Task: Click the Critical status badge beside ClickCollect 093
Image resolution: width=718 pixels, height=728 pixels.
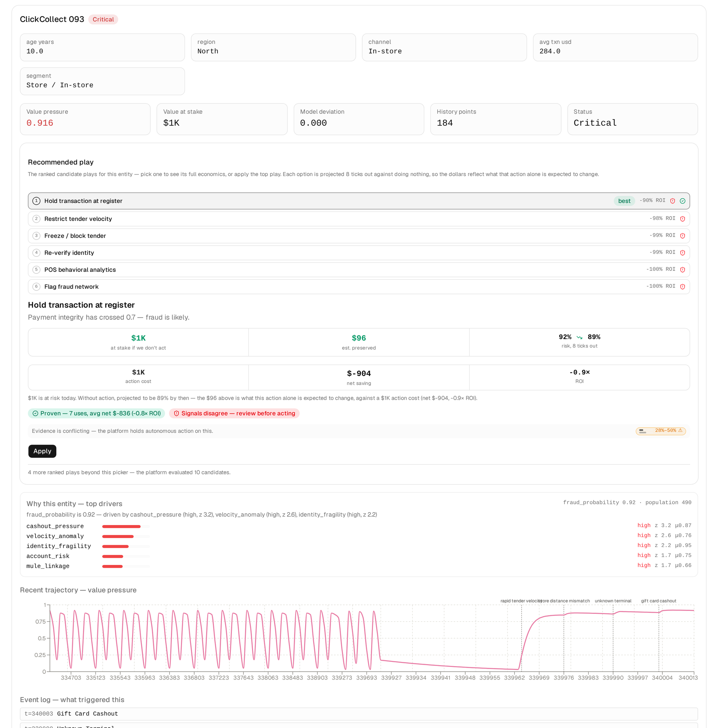Action: (103, 19)
